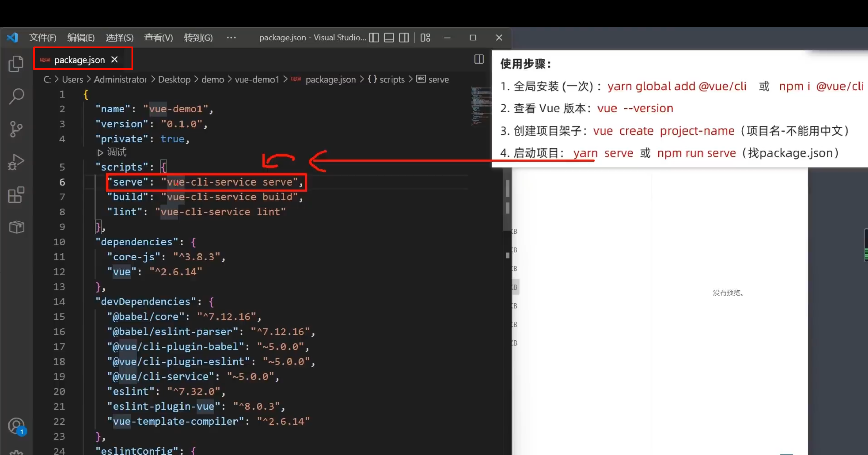Click the "dependencies" key
This screenshot has height=455, width=868.
coord(137,242)
